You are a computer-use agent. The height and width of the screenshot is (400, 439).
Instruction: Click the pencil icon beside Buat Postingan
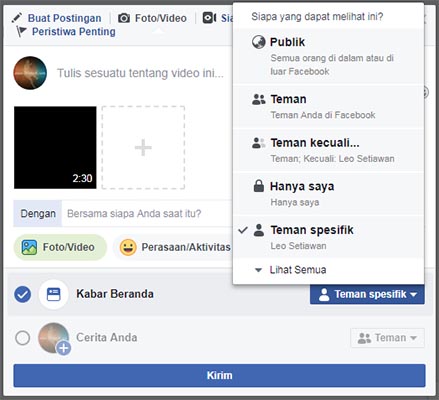17,18
